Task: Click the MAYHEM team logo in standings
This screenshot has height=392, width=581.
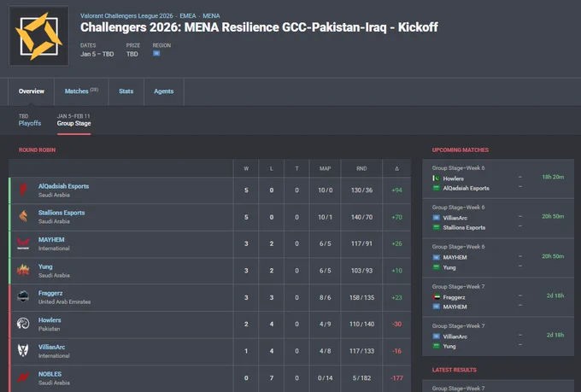Action: (x=23, y=243)
